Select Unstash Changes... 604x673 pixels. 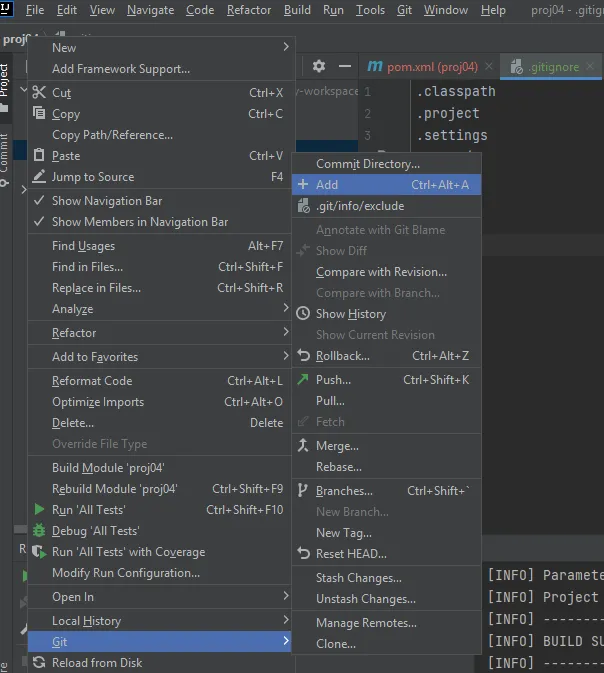pyautogui.click(x=386, y=599)
